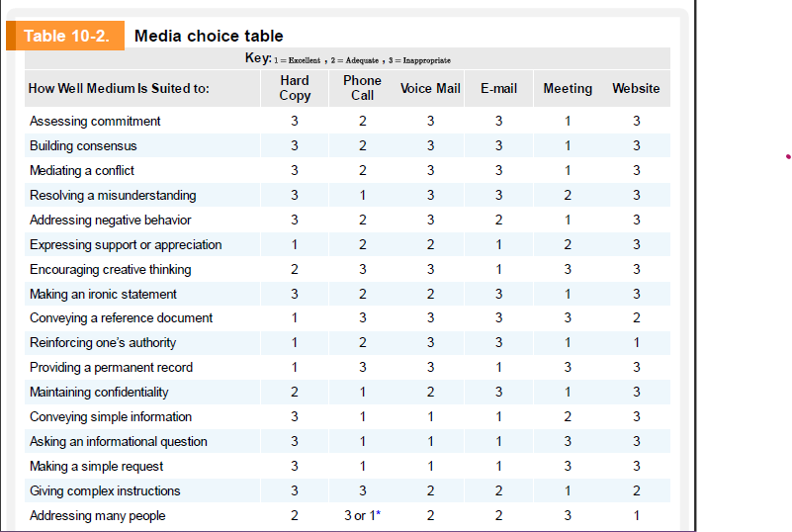Image resolution: width=792 pixels, height=532 pixels.
Task: Click Website value for Reinforcing one's authority
Action: coord(637,343)
